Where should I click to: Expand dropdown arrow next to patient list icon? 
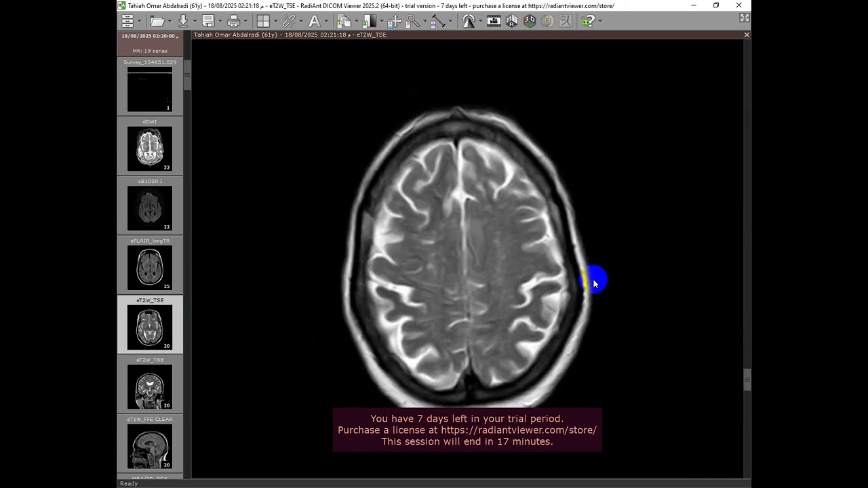click(140, 21)
